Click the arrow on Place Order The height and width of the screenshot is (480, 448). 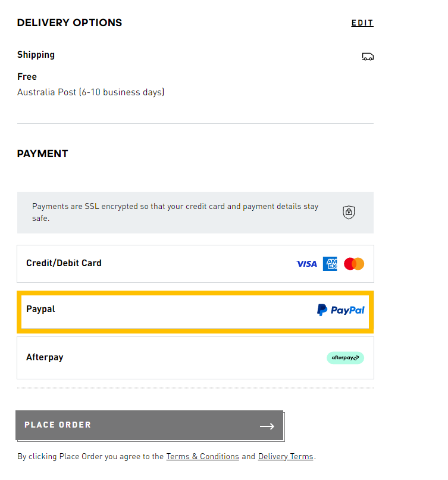coord(267,426)
